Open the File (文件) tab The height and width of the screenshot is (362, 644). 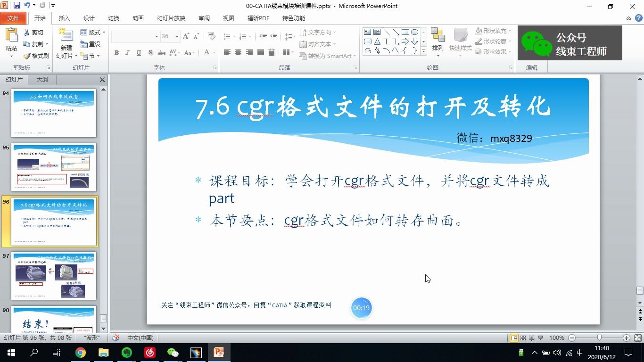(x=14, y=18)
